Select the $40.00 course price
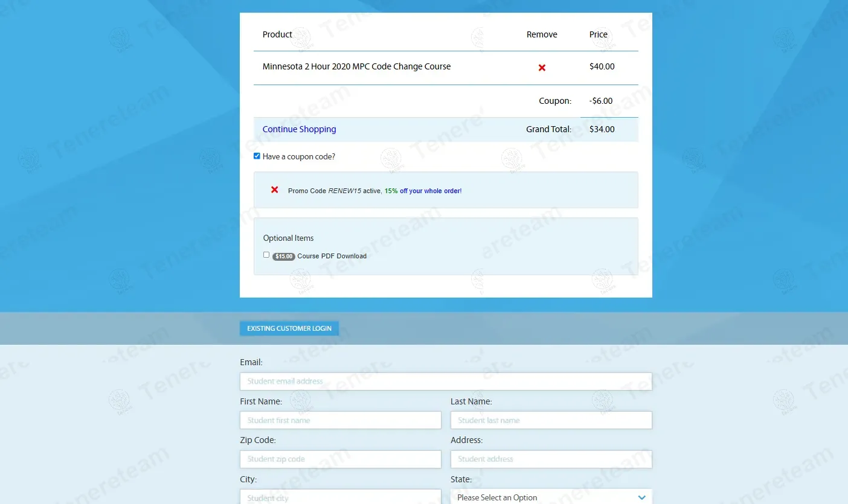 (x=602, y=66)
